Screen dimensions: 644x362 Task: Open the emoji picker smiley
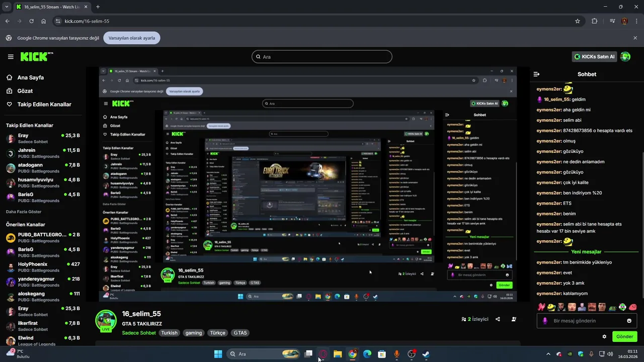(629, 321)
